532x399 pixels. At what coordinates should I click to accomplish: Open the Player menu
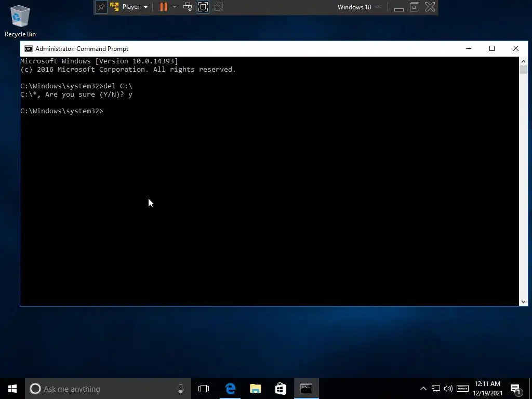point(130,7)
